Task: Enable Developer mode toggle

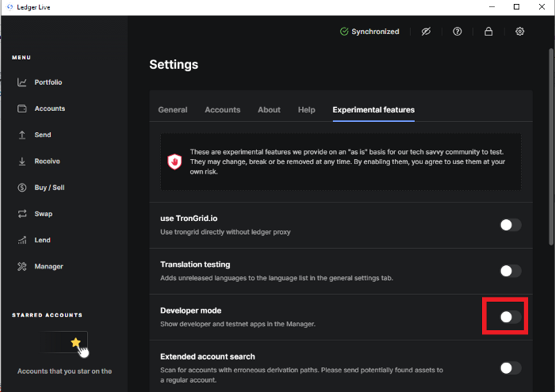Action: tap(511, 317)
